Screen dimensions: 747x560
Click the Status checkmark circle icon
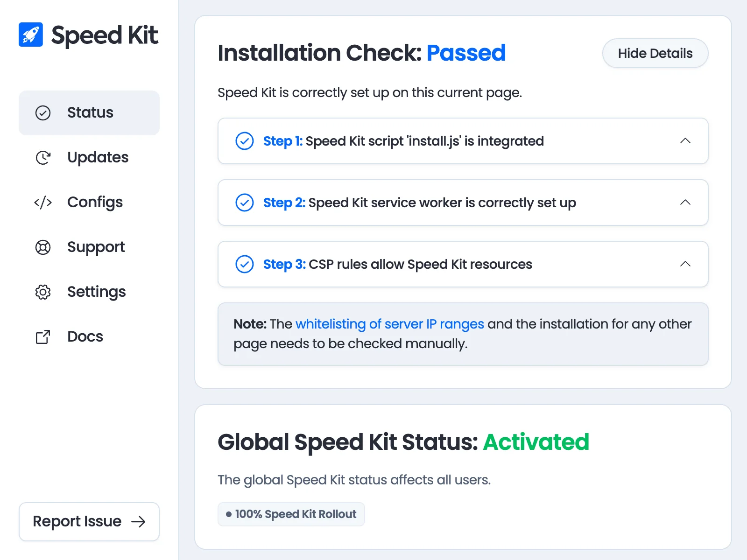[x=43, y=113]
